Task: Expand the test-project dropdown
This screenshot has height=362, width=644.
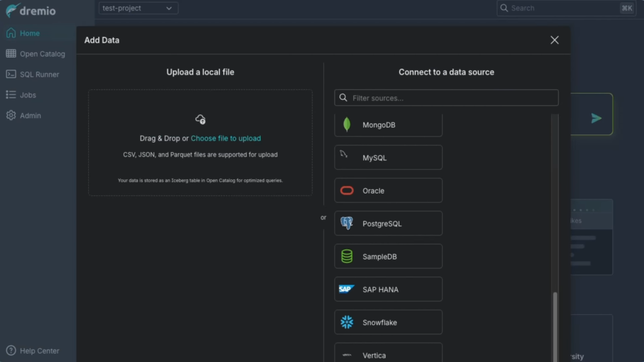Action: tap(138, 8)
